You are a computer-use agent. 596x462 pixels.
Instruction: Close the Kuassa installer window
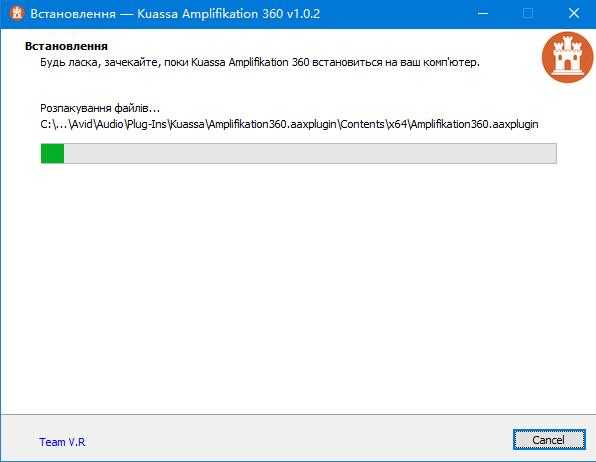point(574,14)
